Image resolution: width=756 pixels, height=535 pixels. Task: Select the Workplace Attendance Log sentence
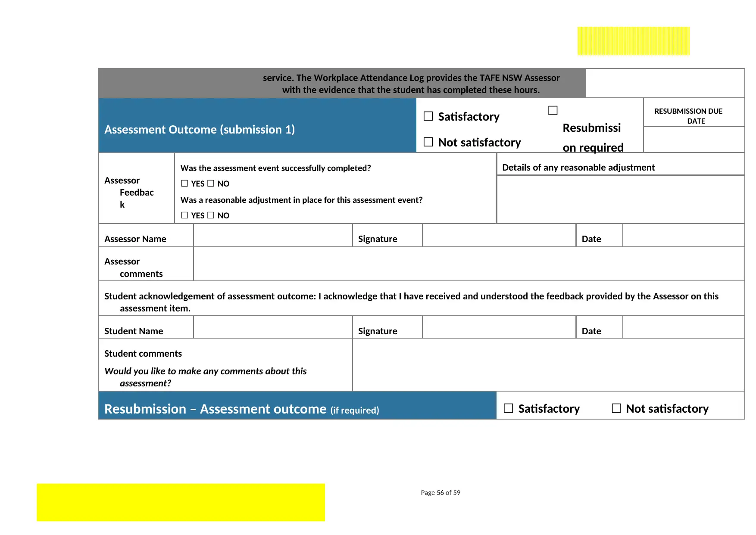(411, 84)
